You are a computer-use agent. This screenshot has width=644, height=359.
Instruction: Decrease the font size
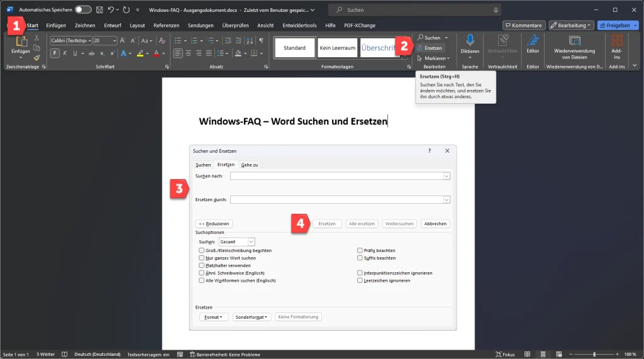point(133,40)
